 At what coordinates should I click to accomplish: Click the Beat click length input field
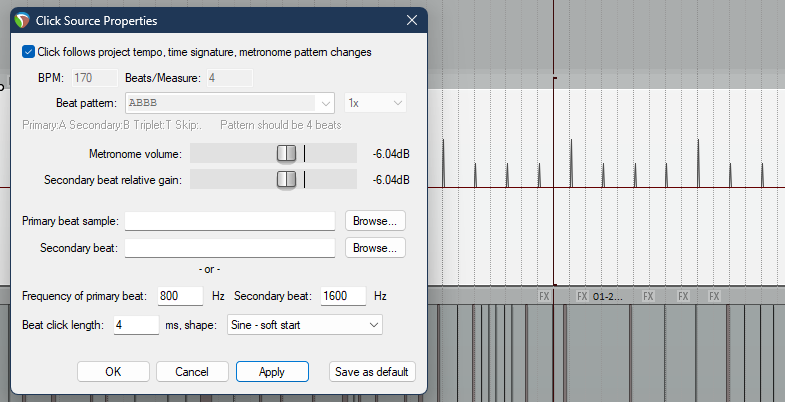click(x=136, y=325)
